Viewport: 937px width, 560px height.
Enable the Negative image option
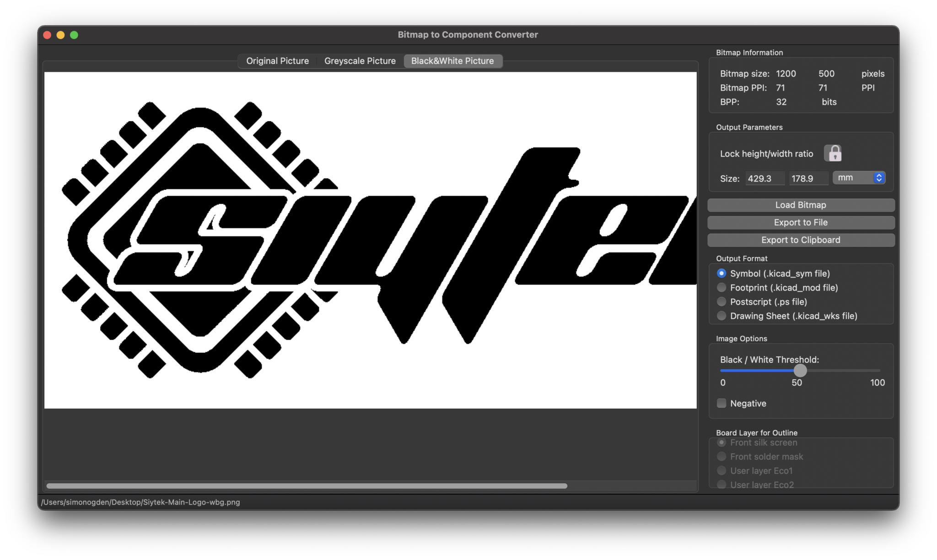(722, 403)
